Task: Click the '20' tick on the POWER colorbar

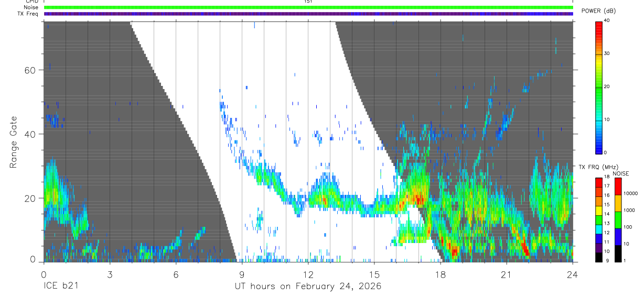Action: [x=607, y=86]
